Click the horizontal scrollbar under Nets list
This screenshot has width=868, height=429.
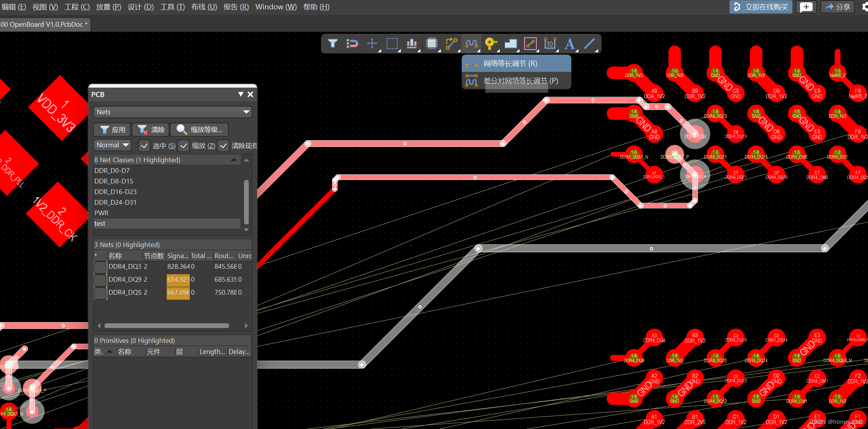167,326
